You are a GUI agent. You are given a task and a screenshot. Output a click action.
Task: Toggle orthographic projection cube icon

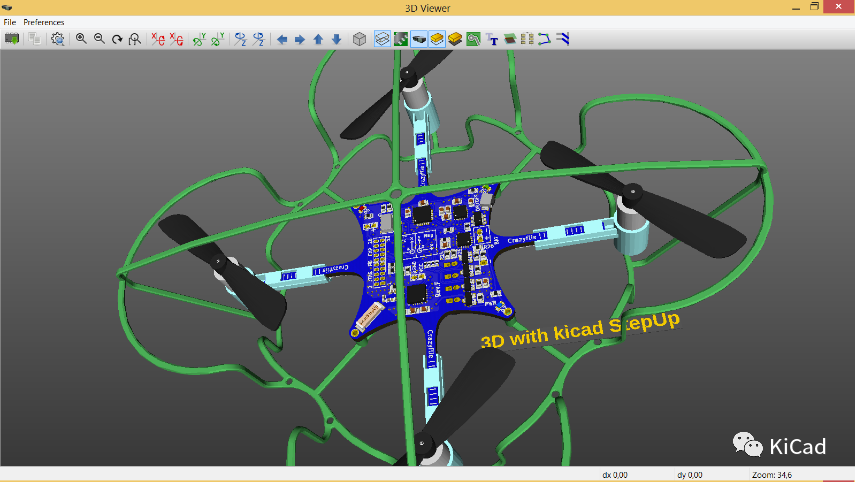point(359,39)
